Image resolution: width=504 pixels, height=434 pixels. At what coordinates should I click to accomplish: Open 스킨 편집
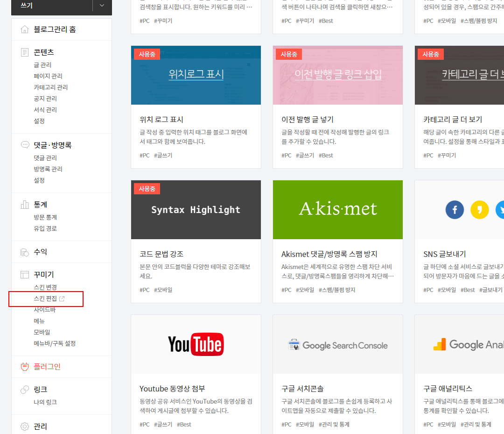45,299
